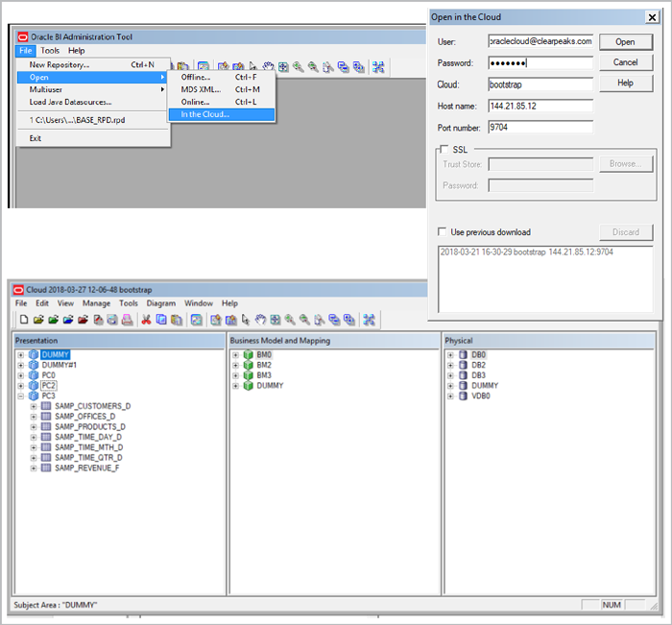The width and height of the screenshot is (672, 625).
Task: Click the User input field
Action: click(540, 41)
